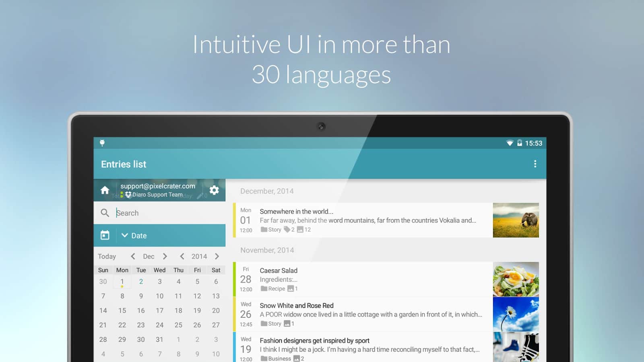Go to previous year before 2014
Screen dimensions: 644x362
tap(182, 256)
